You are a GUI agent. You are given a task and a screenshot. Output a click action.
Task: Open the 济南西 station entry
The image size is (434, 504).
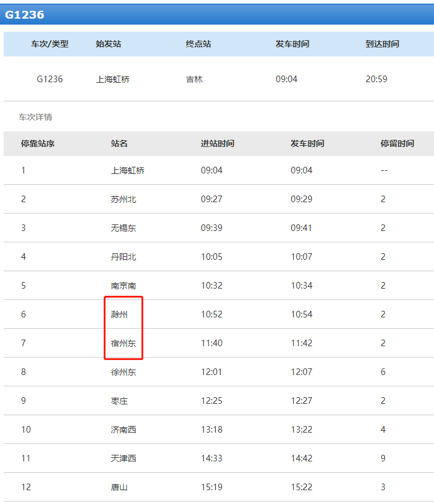(123, 430)
